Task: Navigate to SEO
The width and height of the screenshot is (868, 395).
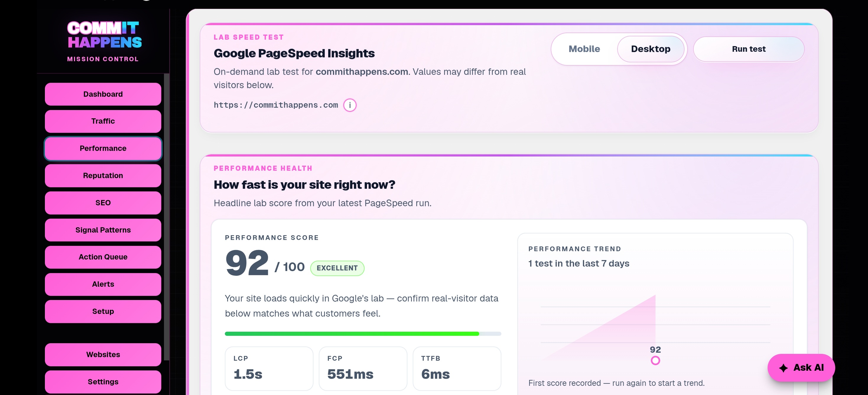Action: [x=103, y=203]
